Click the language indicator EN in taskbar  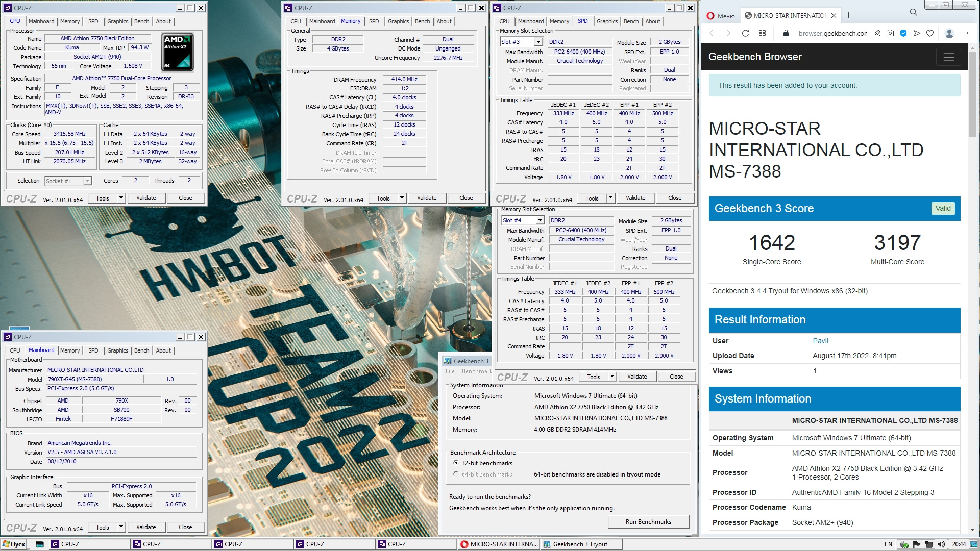coord(888,544)
